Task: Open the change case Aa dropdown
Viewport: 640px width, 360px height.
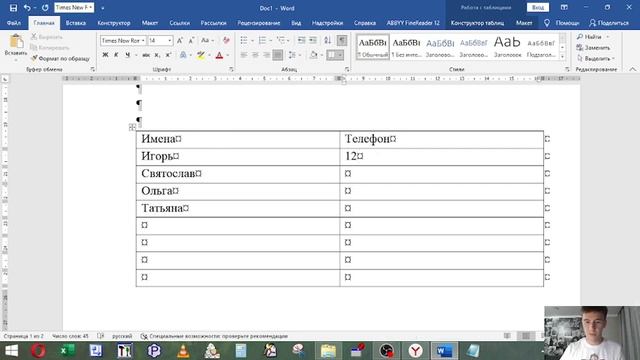Action: [x=207, y=40]
